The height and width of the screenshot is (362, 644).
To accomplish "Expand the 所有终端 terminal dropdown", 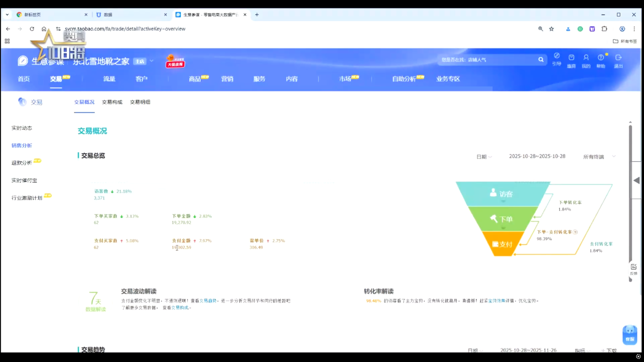I will (x=599, y=157).
